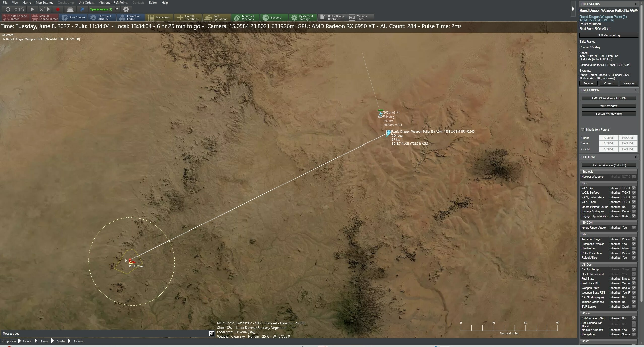Select the Plot Course tool
The image size is (644, 347).
click(x=74, y=18)
